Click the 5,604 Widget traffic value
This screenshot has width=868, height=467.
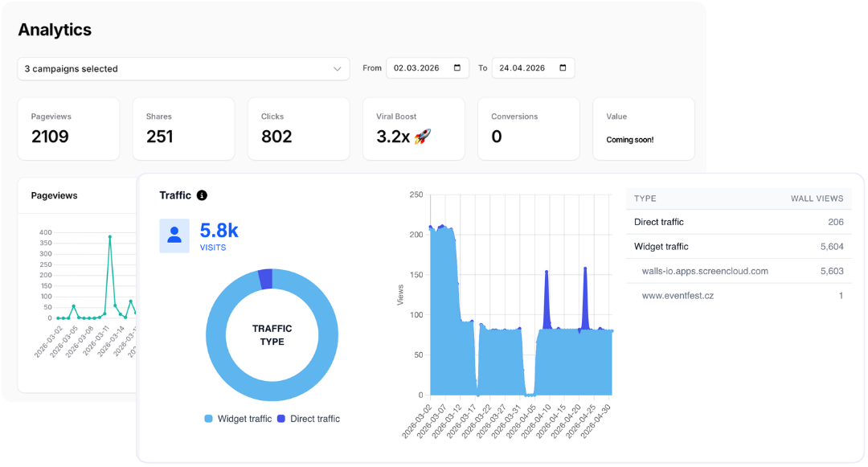click(832, 247)
